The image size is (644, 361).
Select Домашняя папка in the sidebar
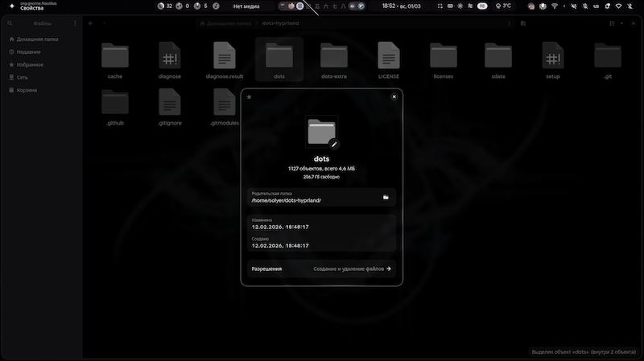(x=42, y=39)
